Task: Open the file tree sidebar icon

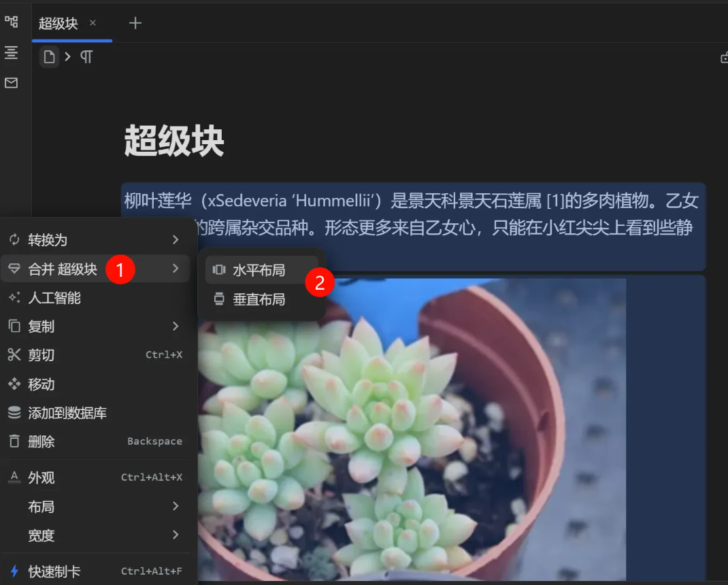Action: click(11, 21)
